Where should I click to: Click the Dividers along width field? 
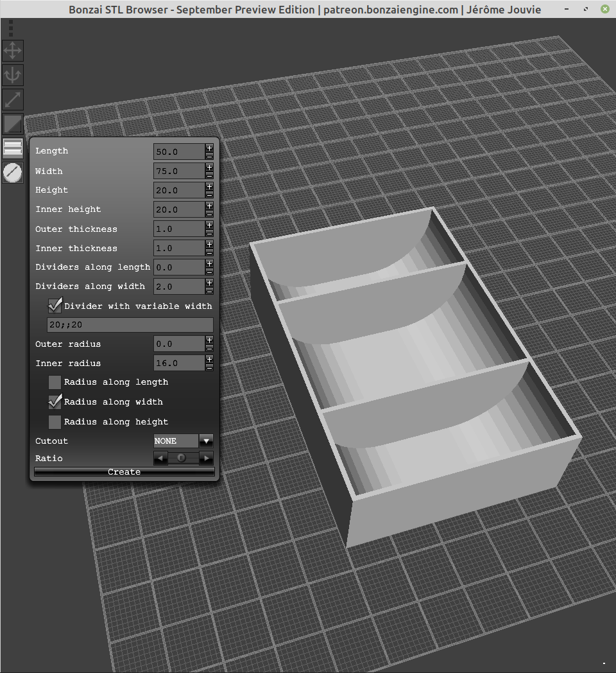pos(179,286)
